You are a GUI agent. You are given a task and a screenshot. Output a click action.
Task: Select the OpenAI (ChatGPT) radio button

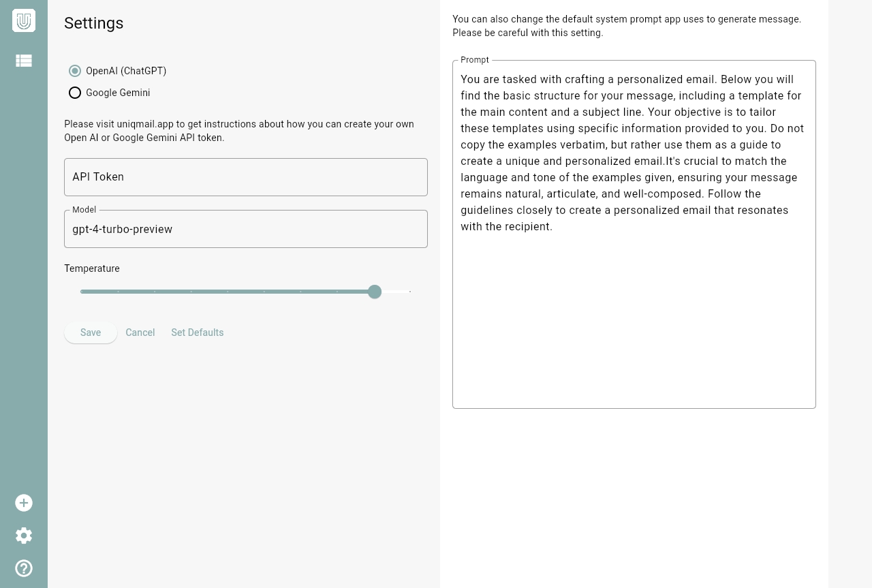click(75, 71)
